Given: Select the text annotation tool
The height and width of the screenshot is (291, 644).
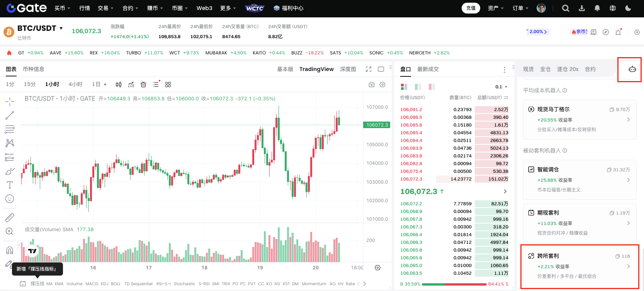Looking at the screenshot, I should [10, 185].
